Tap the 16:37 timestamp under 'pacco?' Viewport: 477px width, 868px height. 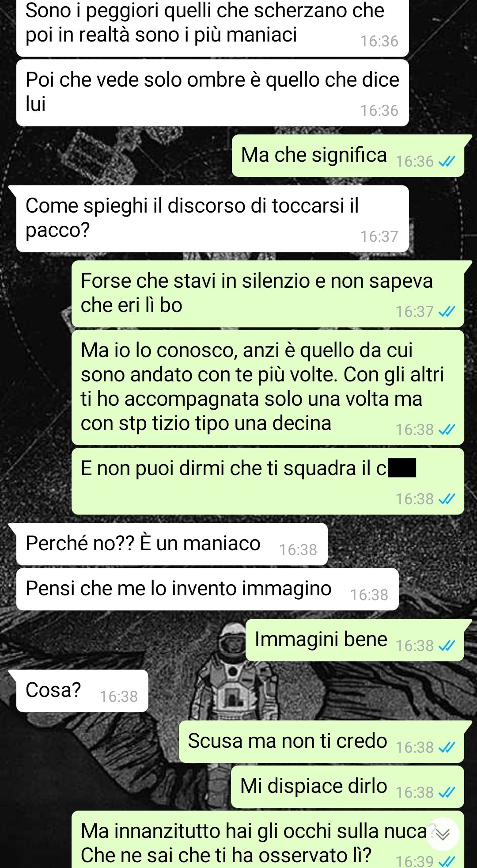(379, 237)
